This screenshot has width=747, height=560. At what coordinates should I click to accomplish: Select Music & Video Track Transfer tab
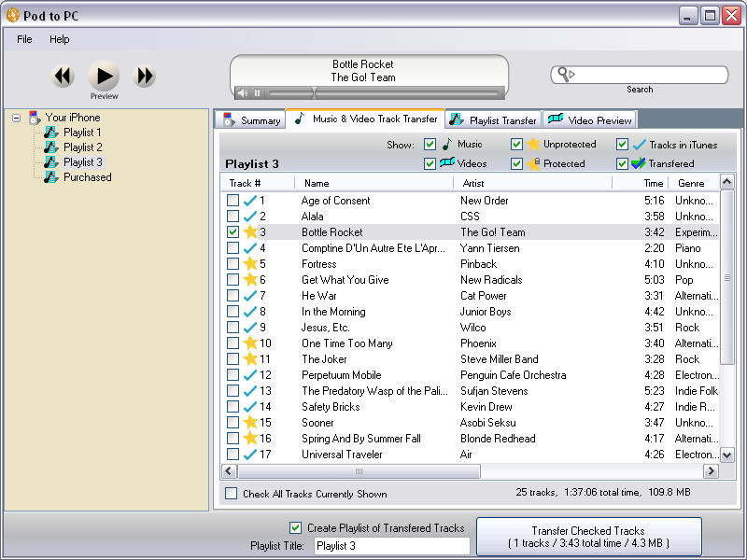pyautogui.click(x=365, y=119)
